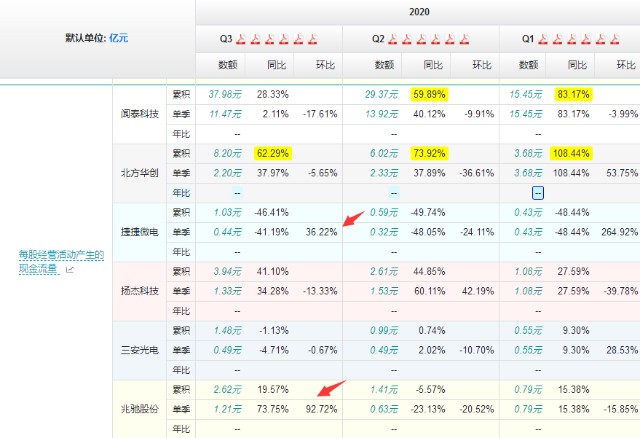The image size is (640, 438).
Task: Click chart icon next to 每股经营活动产生的现金流量
Action: click(70, 271)
